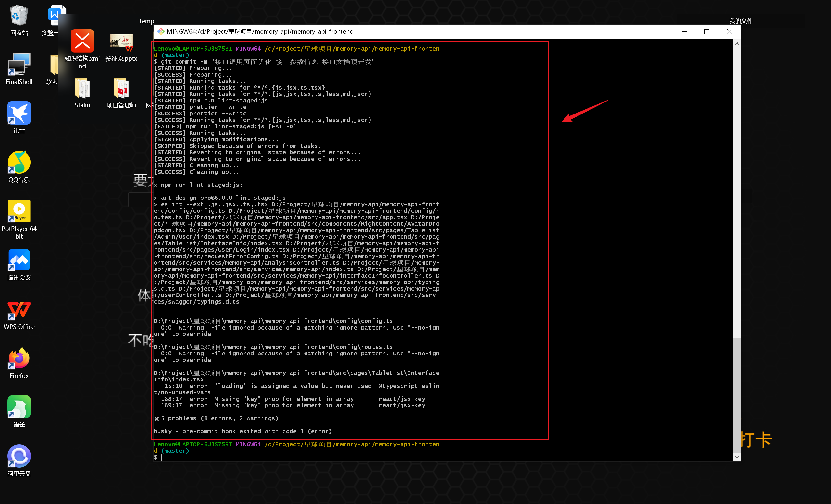Click the Git Bash icon in title bar
831x504 pixels.
point(161,32)
